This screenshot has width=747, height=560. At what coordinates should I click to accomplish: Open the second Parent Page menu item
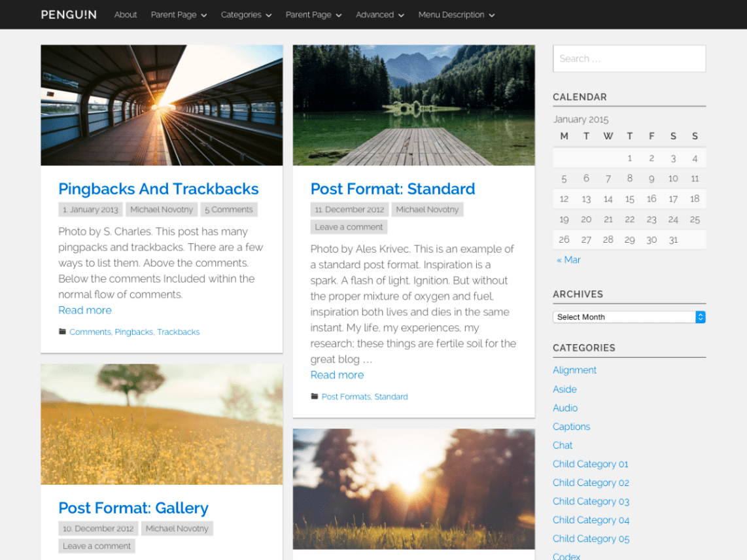coord(313,14)
